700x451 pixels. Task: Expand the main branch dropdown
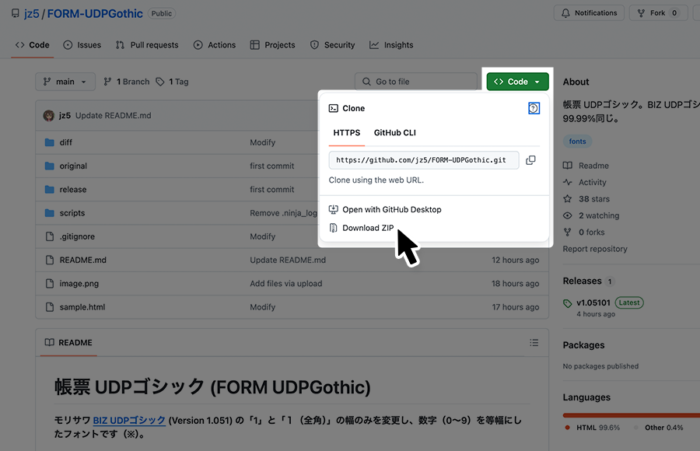[x=65, y=82]
